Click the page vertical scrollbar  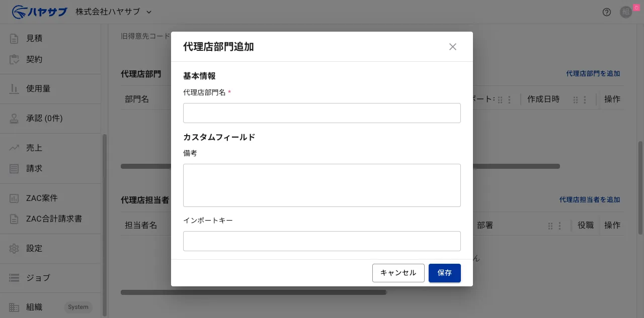point(640,187)
